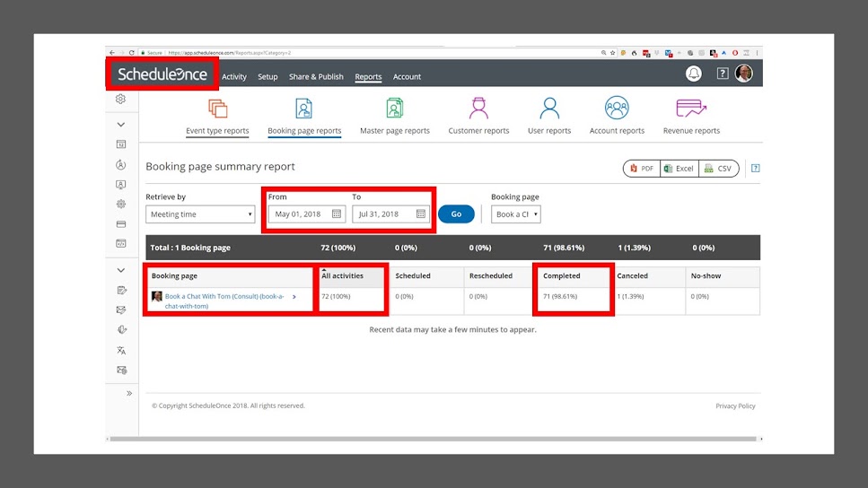The width and height of the screenshot is (868, 488).
Task: Export report as CSV
Action: click(x=718, y=169)
